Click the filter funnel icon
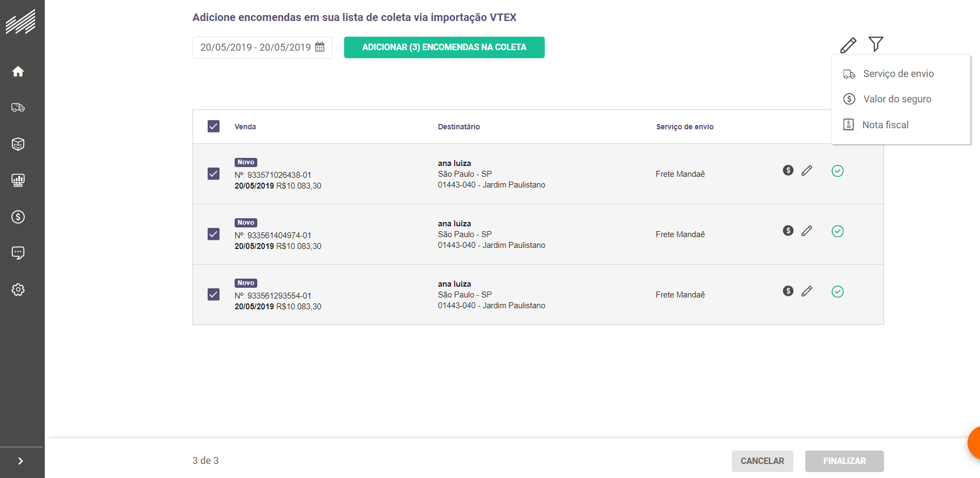This screenshot has width=980, height=478. [875, 44]
